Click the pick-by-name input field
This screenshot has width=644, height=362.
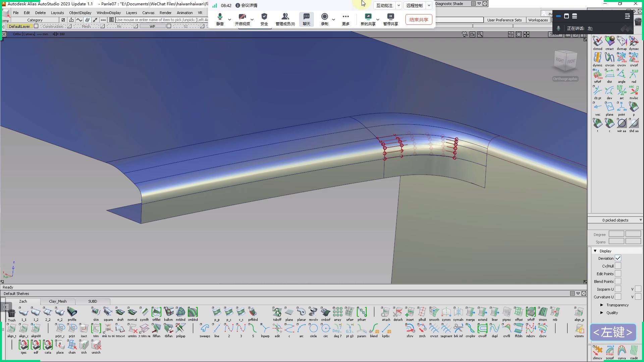[161, 20]
